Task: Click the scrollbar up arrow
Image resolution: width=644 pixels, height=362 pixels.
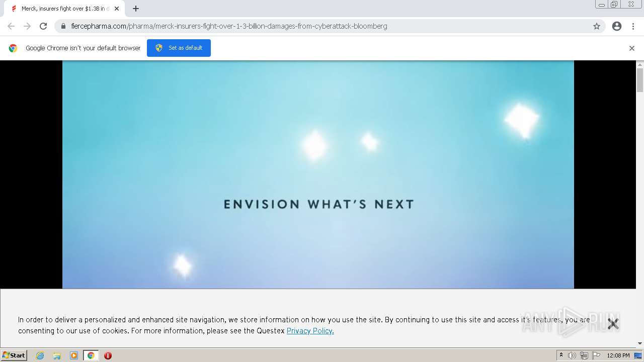Action: tap(640, 64)
